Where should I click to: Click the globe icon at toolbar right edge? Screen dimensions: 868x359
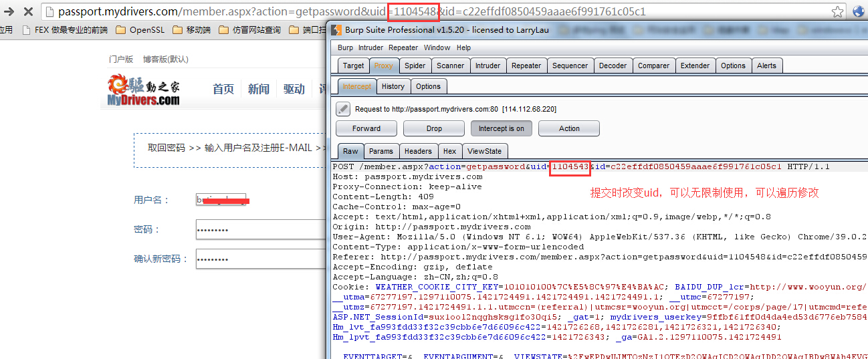pos(859,11)
